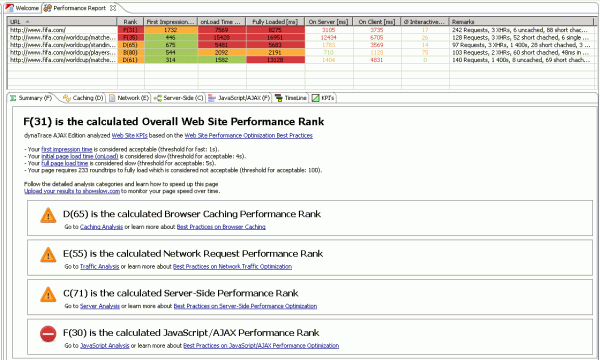
Task: Click the red stop icon beside JavaScript/AJAX Performance Rank
Action: [x=48, y=334]
